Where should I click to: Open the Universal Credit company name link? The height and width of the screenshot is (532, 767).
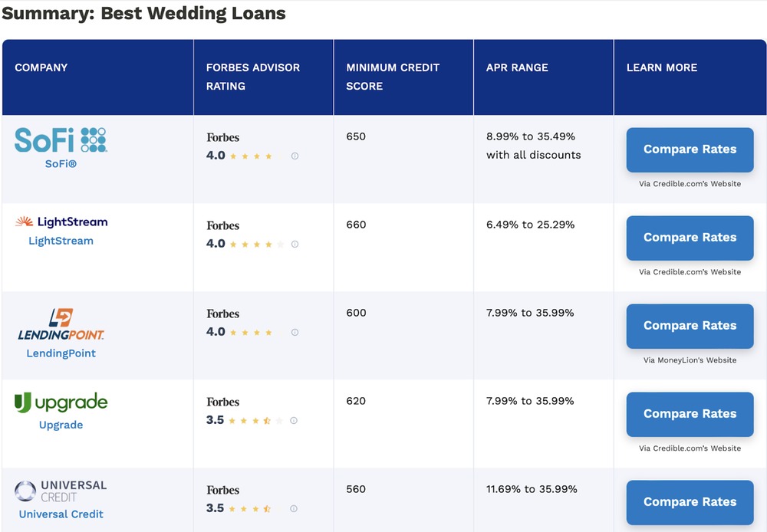click(61, 514)
